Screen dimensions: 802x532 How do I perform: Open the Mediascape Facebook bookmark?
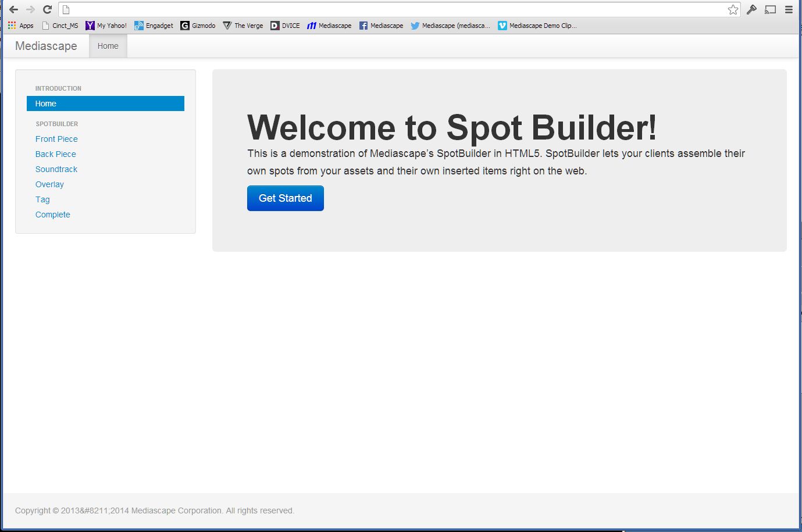381,26
